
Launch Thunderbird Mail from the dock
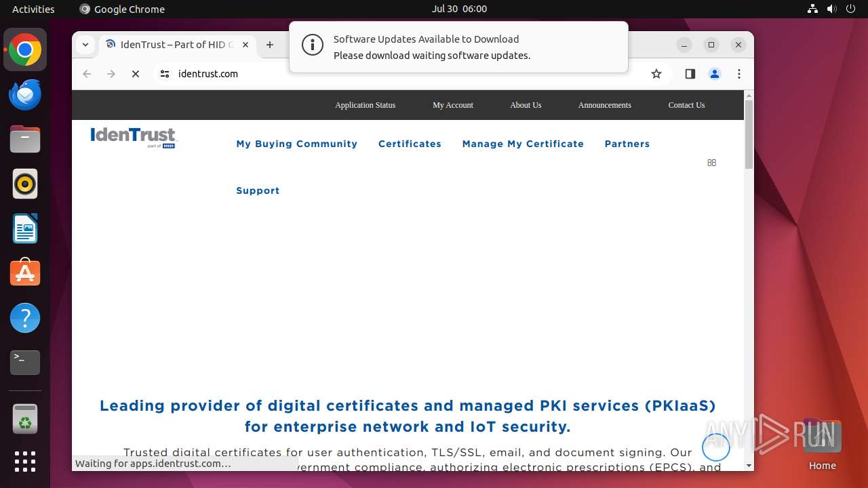(x=25, y=95)
